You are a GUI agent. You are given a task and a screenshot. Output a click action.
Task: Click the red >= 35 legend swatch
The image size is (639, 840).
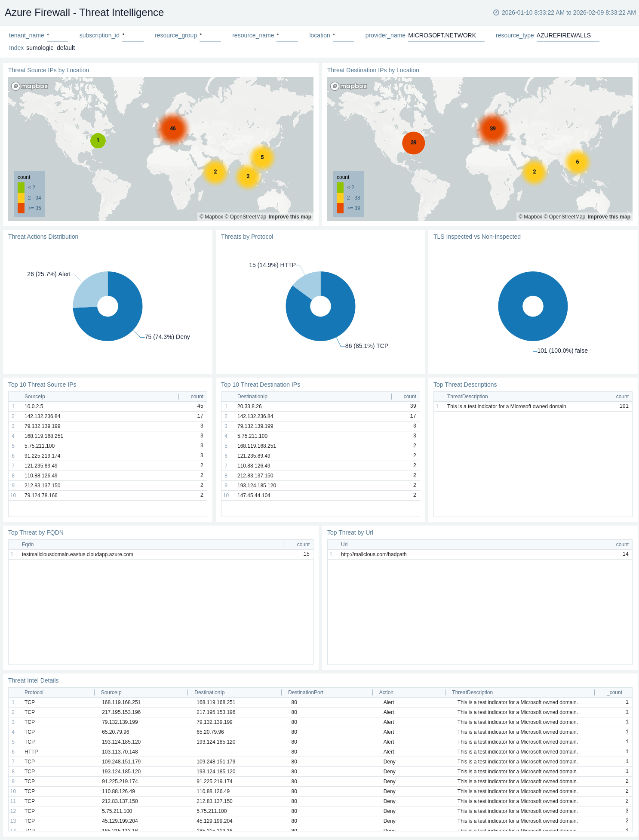click(21, 208)
